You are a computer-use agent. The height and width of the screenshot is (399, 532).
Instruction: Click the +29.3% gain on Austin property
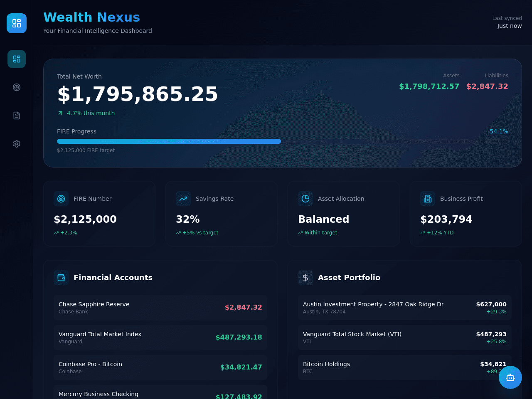(497, 312)
